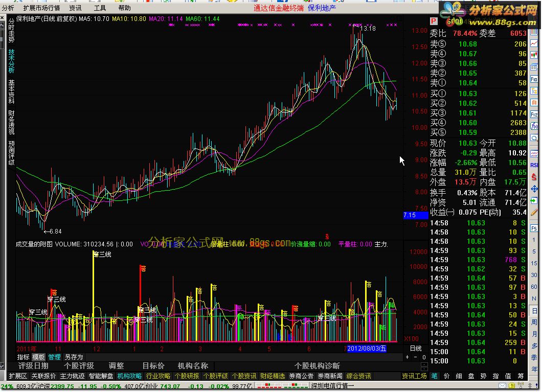Open the f(x) formula manager icon

(x=534, y=126)
